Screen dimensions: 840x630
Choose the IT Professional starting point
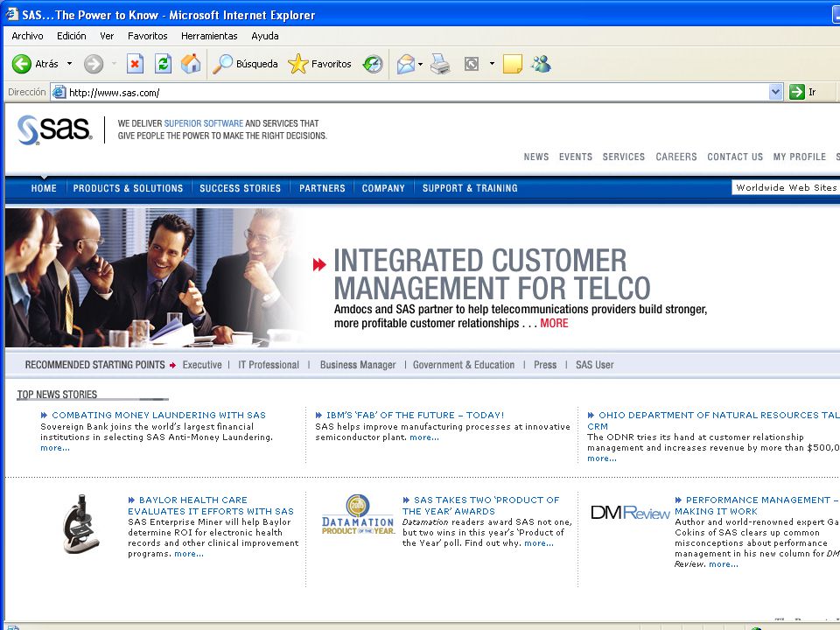coord(269,365)
